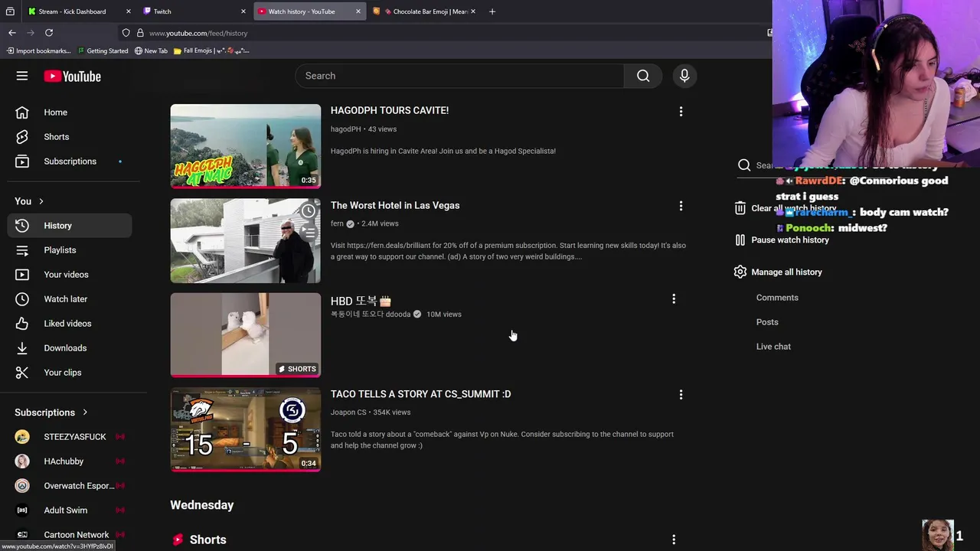Click the Joapon CS channel name
The width and height of the screenshot is (980, 551).
[x=348, y=412]
